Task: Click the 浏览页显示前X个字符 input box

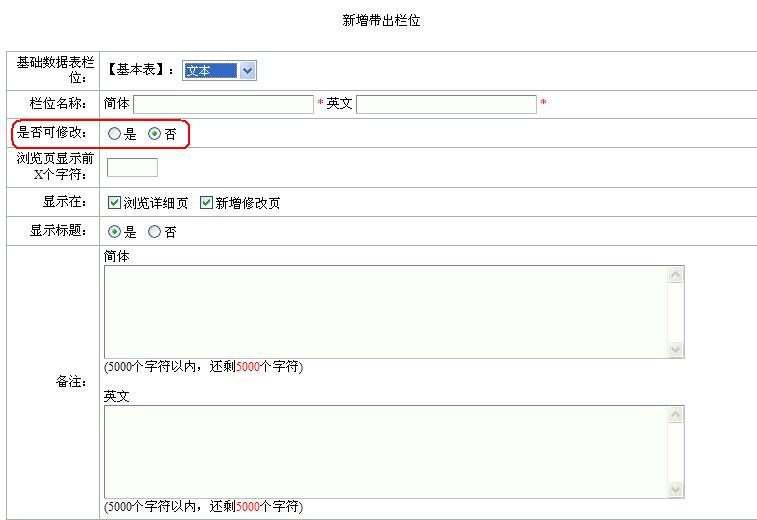Action: point(132,168)
